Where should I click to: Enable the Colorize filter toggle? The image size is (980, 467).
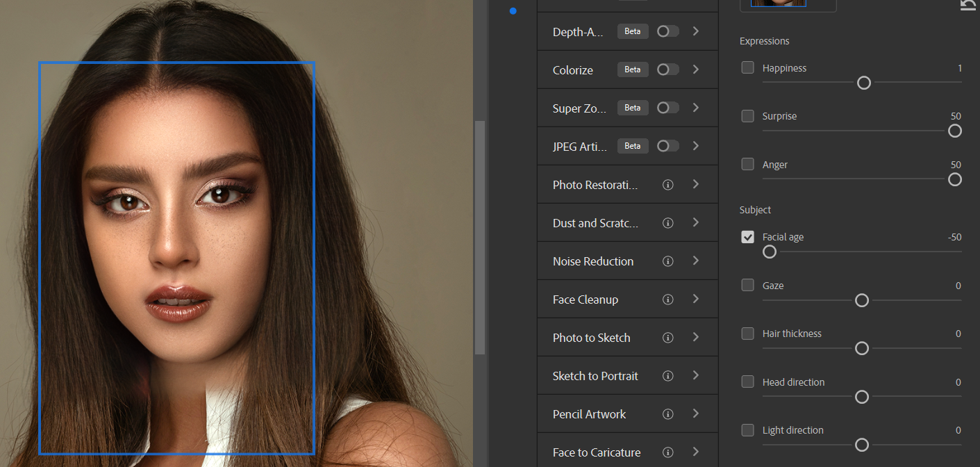(x=667, y=69)
